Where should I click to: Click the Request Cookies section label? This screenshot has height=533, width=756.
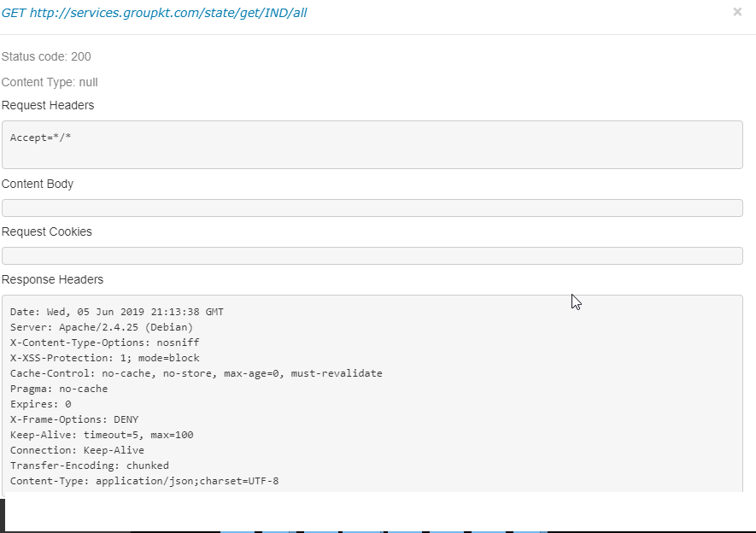tap(47, 231)
